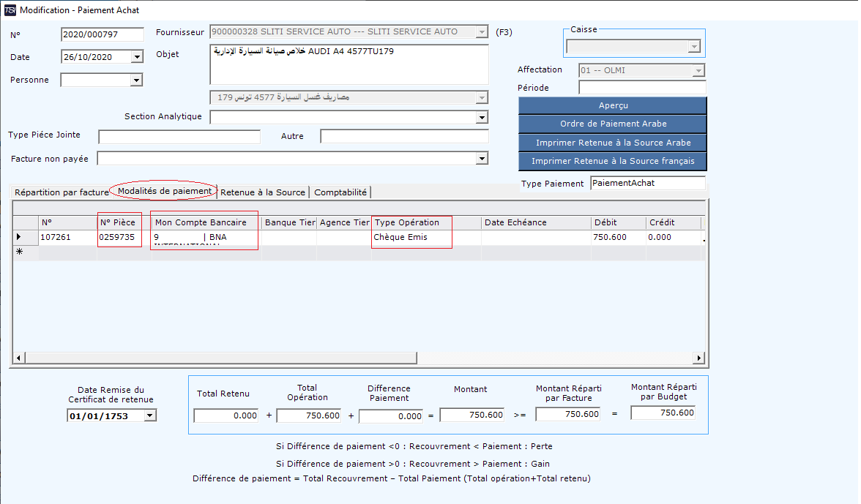Focus the Objet text area
This screenshot has height=504, width=861.
(x=349, y=64)
